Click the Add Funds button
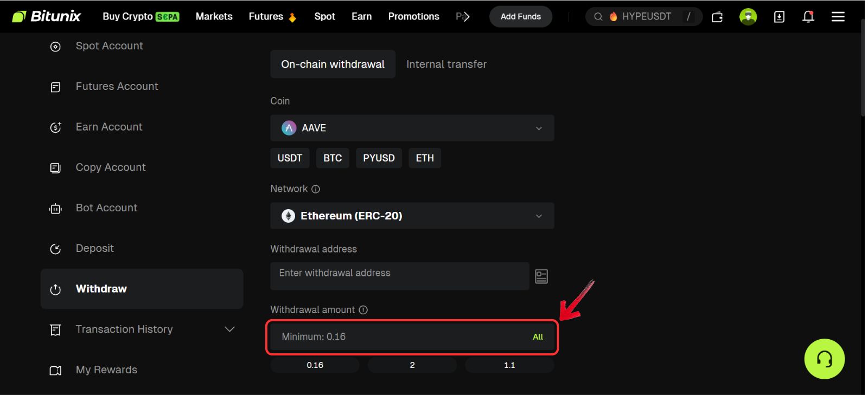 click(x=520, y=17)
